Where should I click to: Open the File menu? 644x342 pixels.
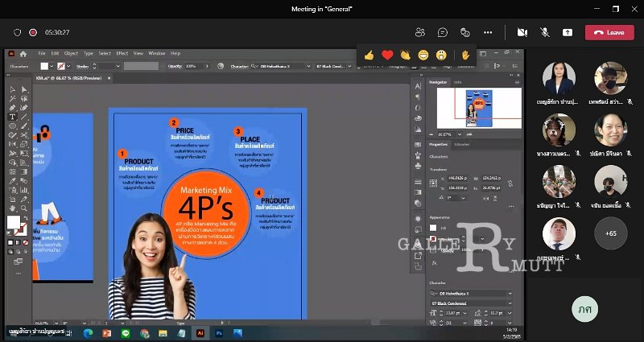point(42,53)
